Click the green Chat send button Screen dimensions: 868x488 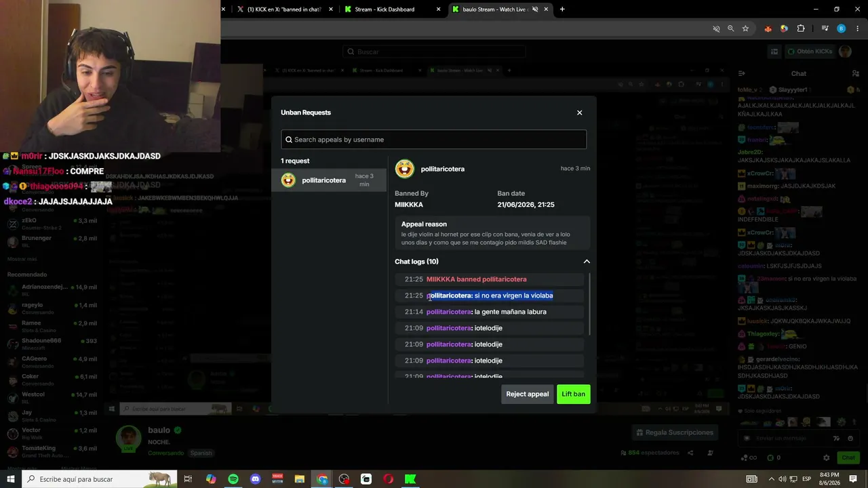(x=848, y=457)
